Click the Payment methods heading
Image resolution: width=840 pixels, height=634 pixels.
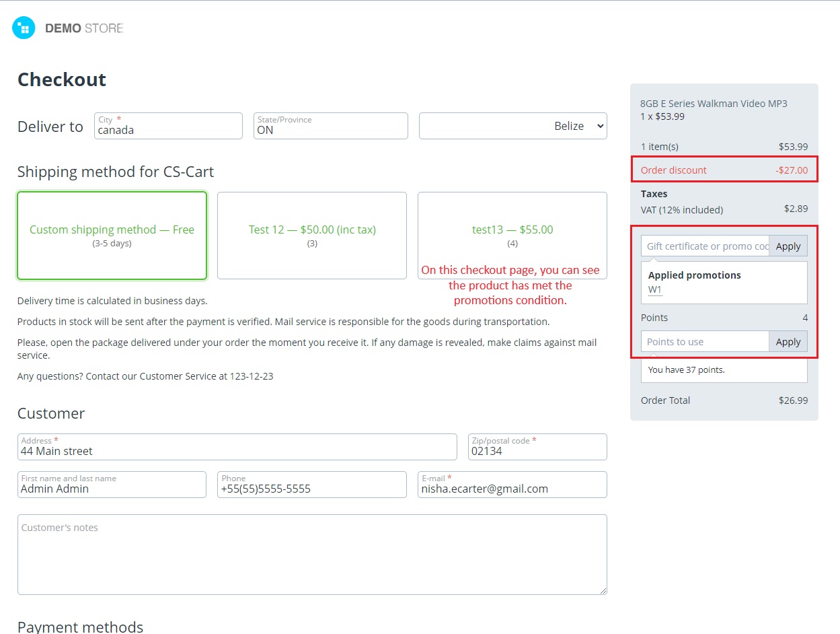click(x=80, y=627)
